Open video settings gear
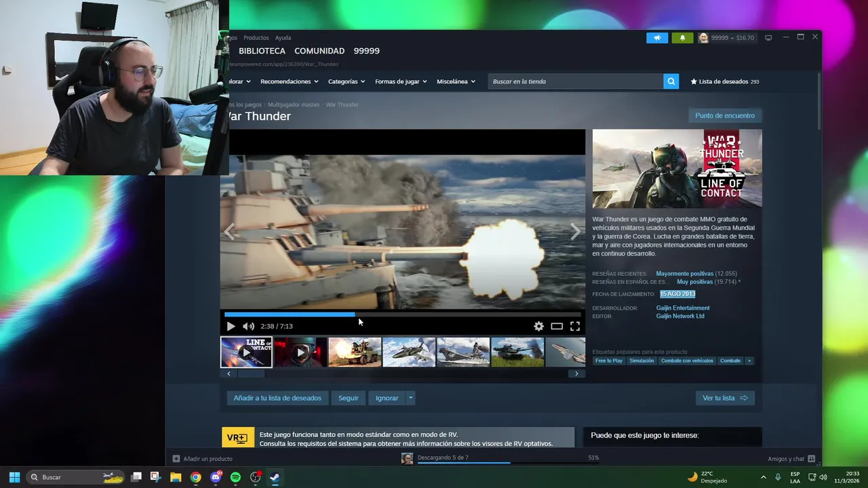Screen dimensions: 868x488 coord(538,326)
